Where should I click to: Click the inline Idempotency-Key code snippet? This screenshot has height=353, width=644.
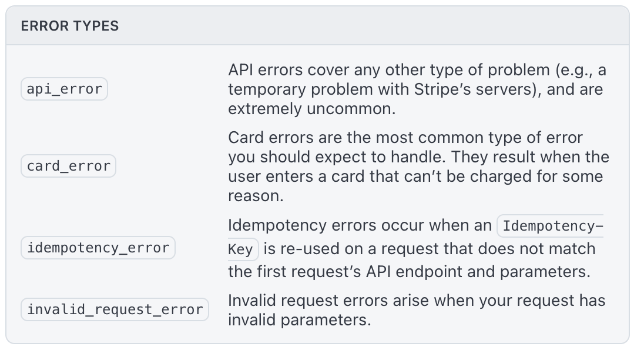point(550,226)
